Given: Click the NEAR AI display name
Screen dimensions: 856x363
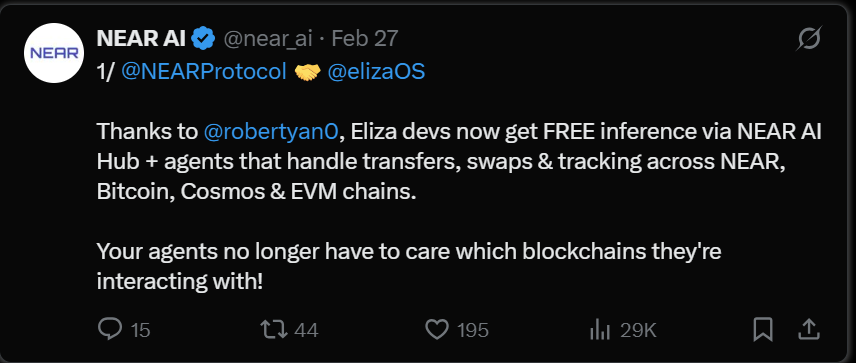Looking at the screenshot, I should pyautogui.click(x=141, y=38).
